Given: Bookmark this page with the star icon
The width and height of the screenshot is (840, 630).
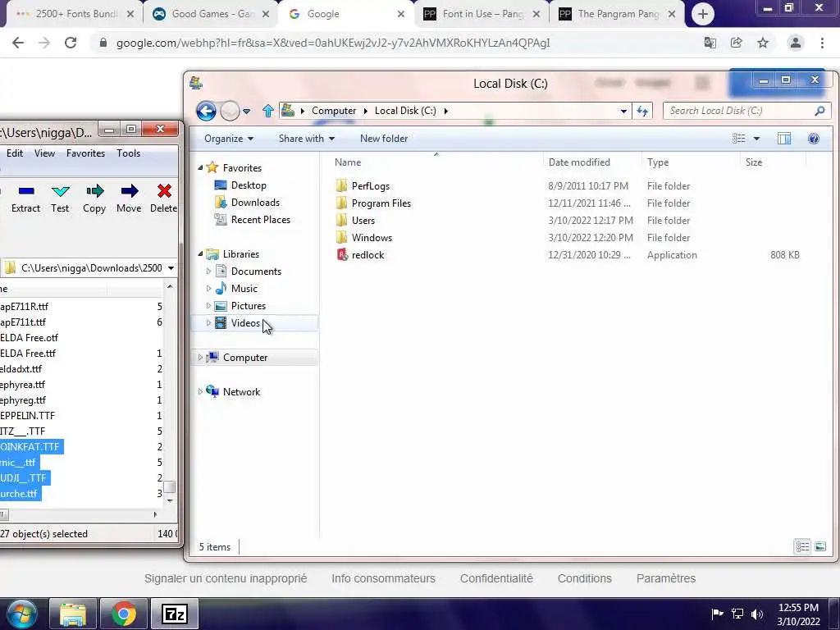Looking at the screenshot, I should point(763,43).
